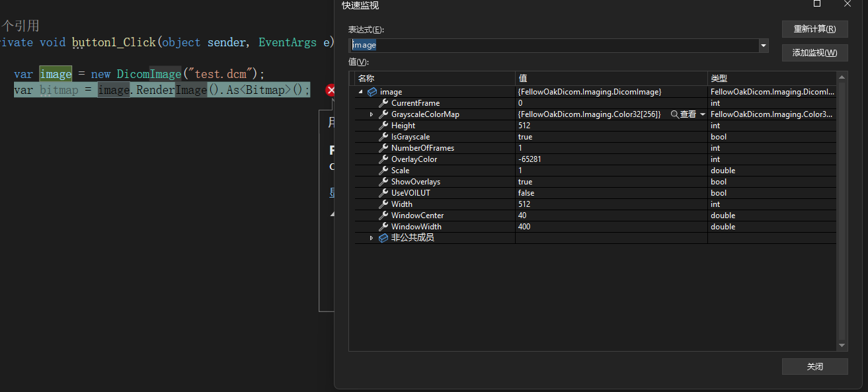The image size is (868, 392).
Task: Collapse the image tree node
Action: pyautogui.click(x=361, y=91)
